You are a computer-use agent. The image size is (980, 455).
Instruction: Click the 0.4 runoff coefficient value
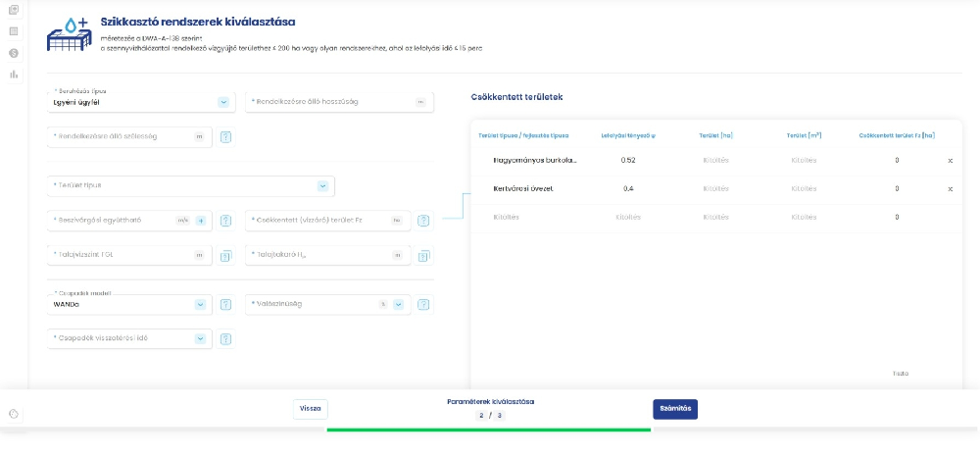tap(628, 188)
